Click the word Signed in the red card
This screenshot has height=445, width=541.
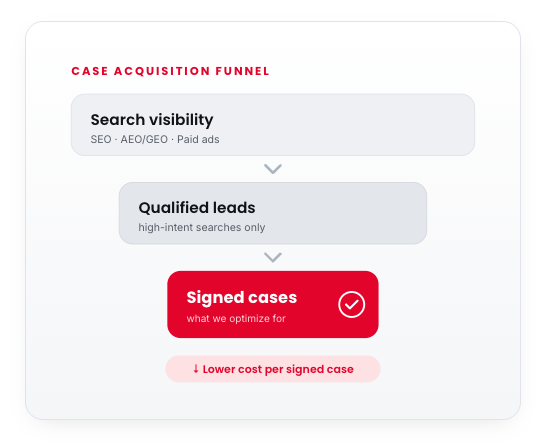215,298
